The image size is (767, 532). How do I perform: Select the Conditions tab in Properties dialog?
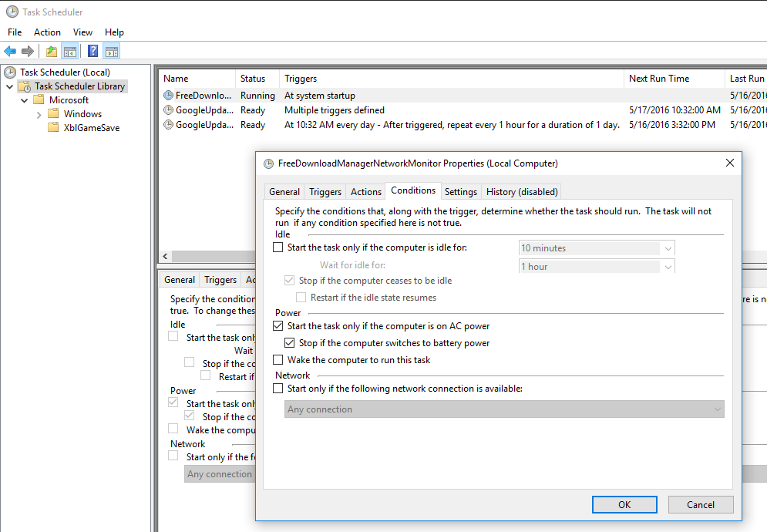(413, 190)
